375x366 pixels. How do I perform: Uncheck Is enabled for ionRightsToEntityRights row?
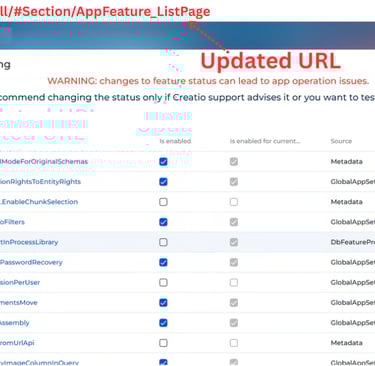click(x=163, y=182)
